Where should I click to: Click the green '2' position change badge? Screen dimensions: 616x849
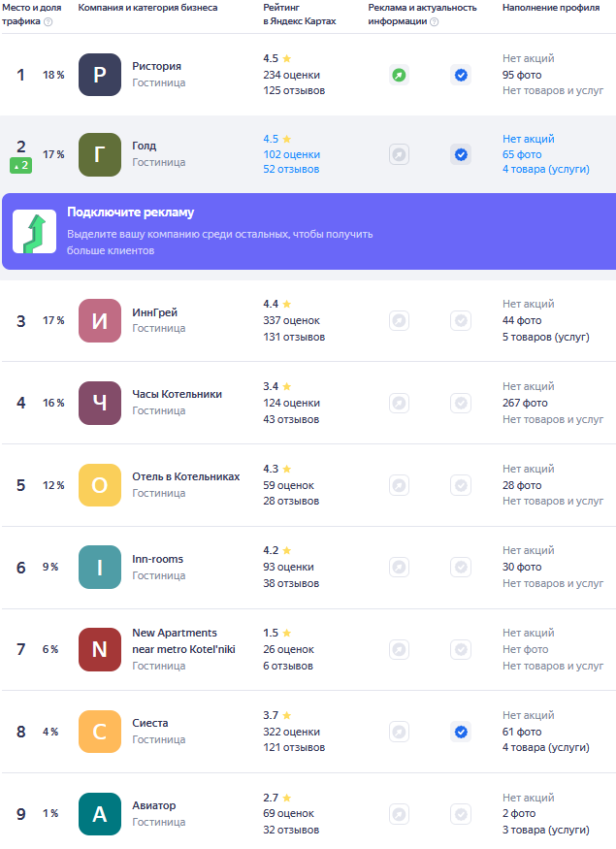(x=21, y=165)
